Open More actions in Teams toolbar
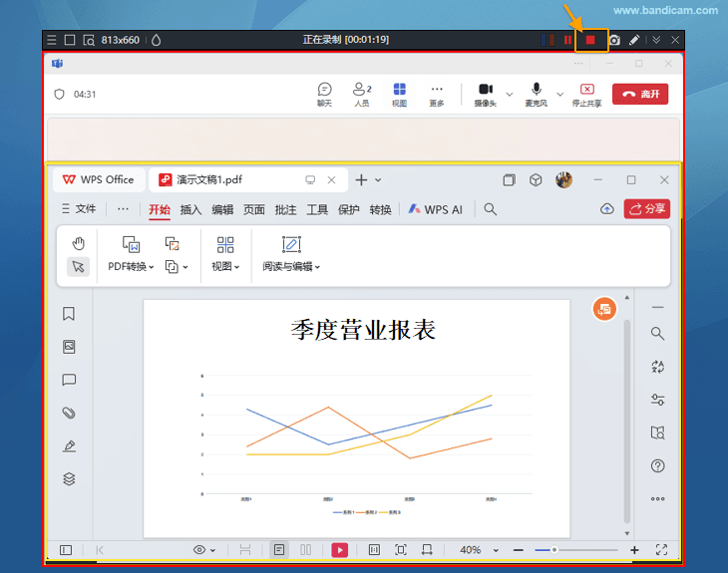Viewport: 728px width, 573px height. pyautogui.click(x=437, y=95)
